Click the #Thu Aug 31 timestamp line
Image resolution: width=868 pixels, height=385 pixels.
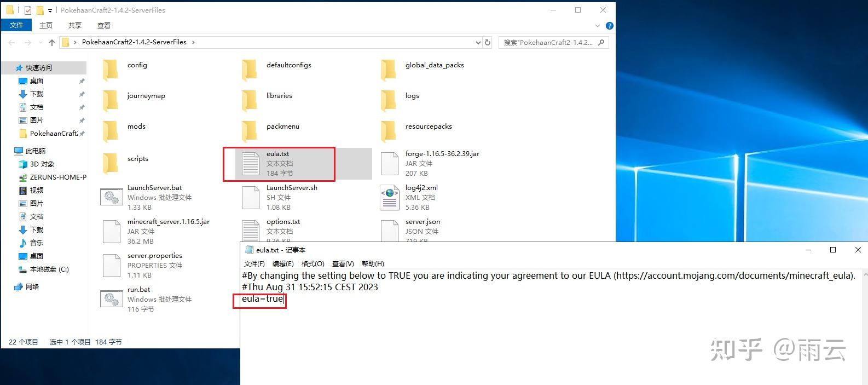coord(310,287)
